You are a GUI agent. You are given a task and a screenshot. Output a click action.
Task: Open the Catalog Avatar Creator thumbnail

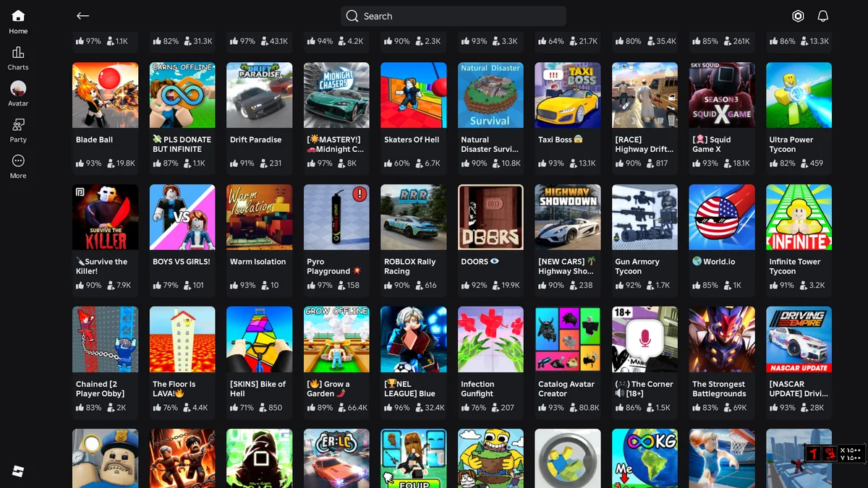pos(568,339)
